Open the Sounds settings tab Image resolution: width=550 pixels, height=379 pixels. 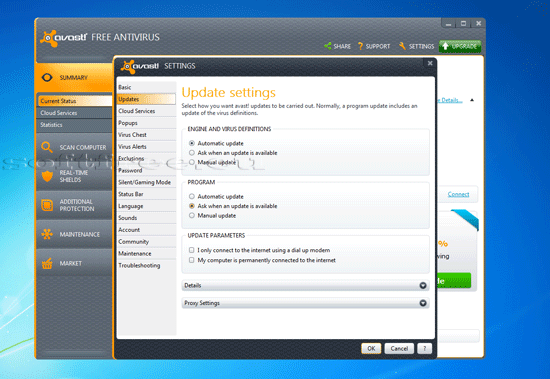[146, 218]
